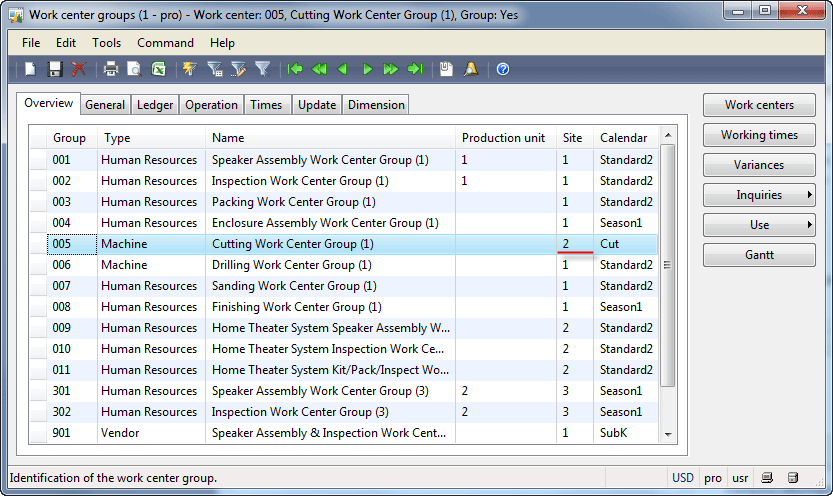The width and height of the screenshot is (833, 496).
Task: Select row marker for group 901
Action: 37,433
